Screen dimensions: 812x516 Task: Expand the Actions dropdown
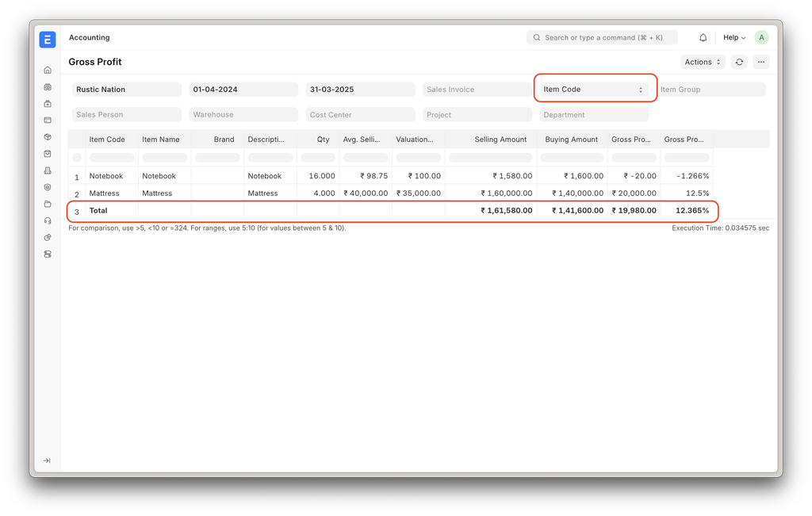tap(703, 62)
